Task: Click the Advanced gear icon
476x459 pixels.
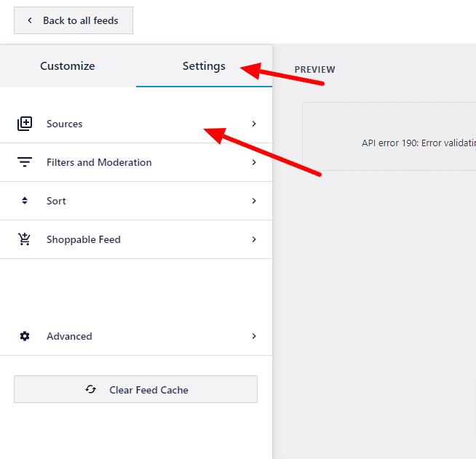Action: click(25, 336)
